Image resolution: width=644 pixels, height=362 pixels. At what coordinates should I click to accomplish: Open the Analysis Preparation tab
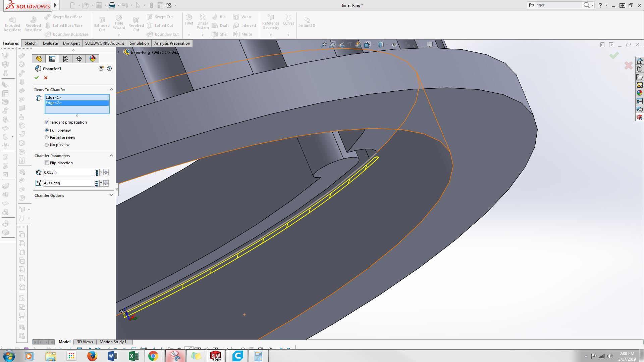tap(172, 43)
